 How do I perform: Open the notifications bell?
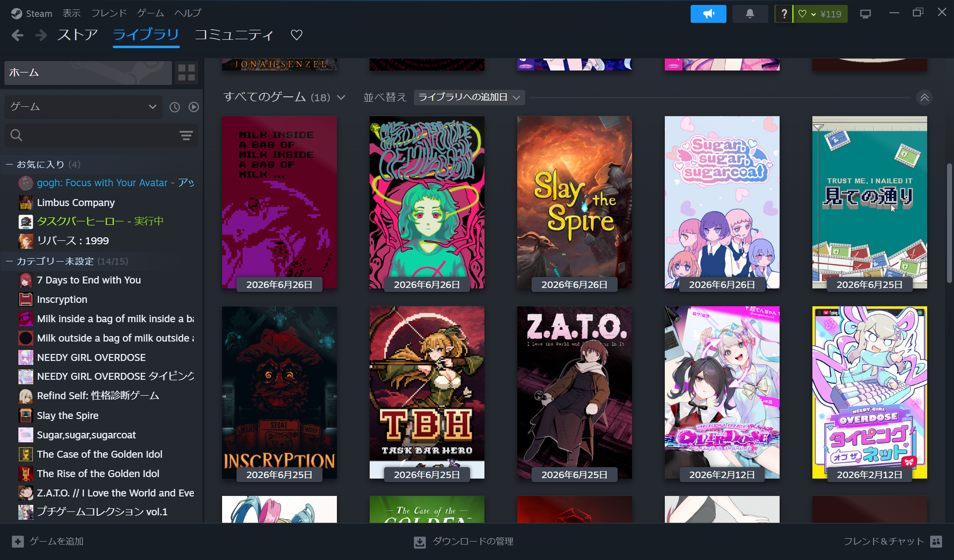point(750,14)
